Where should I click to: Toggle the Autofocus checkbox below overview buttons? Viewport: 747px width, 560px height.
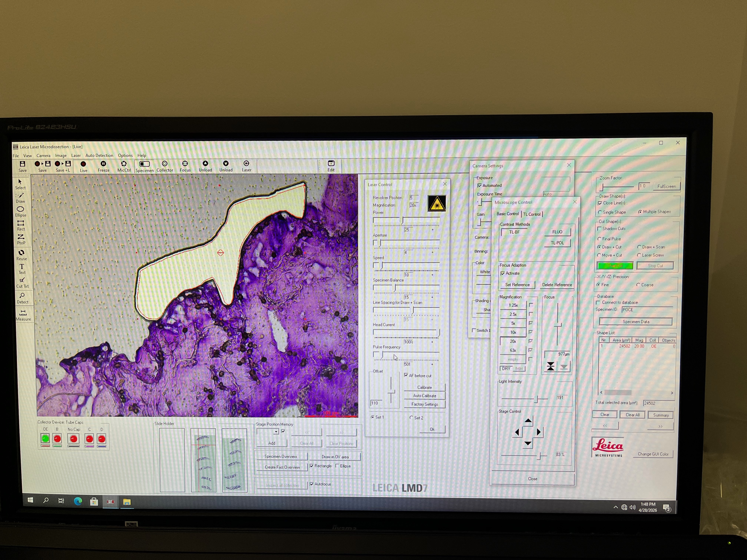click(x=311, y=484)
